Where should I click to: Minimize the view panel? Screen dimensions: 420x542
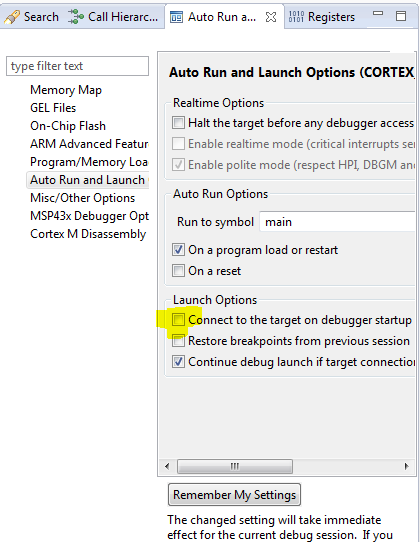click(x=378, y=13)
